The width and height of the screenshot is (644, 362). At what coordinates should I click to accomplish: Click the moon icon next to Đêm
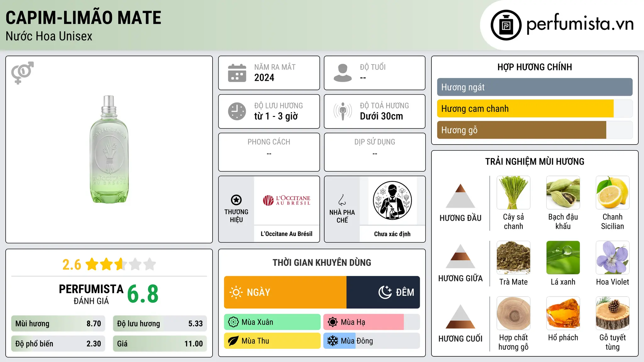[385, 292]
